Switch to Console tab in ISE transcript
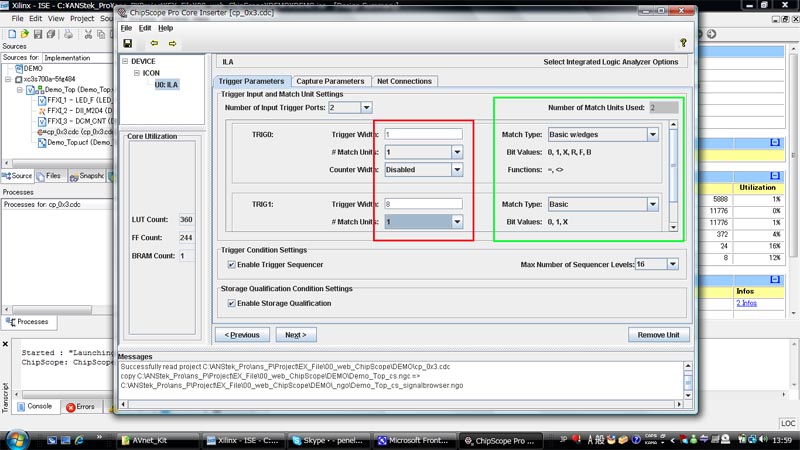800x450 pixels. tap(35, 407)
